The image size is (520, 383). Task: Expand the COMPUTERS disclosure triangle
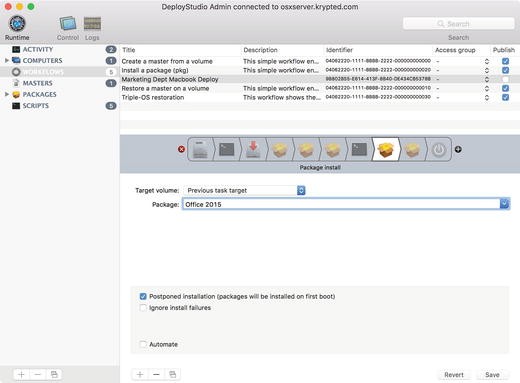(6, 60)
